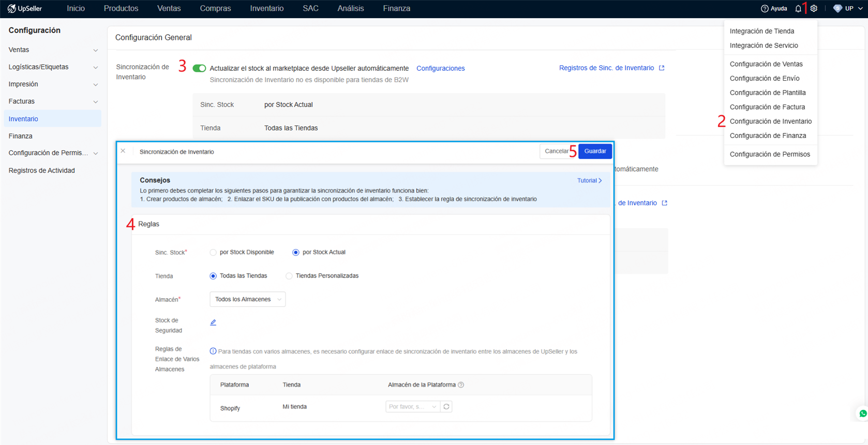Open Shopify platform warehouse dropdown

(413, 407)
